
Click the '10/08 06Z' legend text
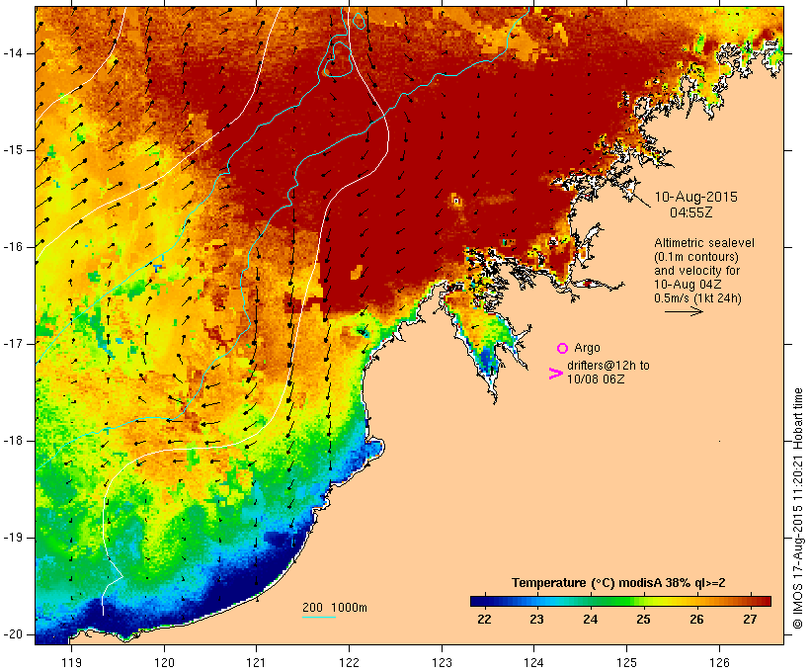(596, 378)
